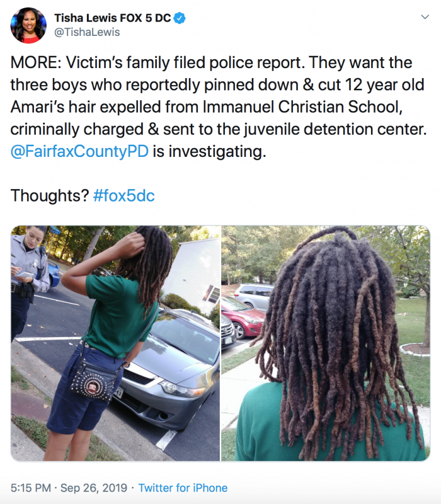Screen dimensions: 441x504
Task: Click the Immanuel Christian School text line
Action: tap(207, 106)
